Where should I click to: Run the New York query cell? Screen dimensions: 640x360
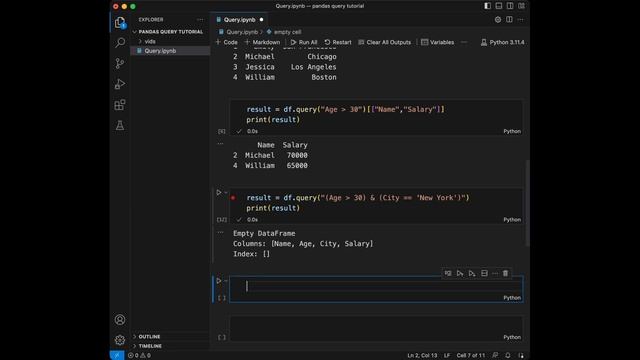coord(218,192)
